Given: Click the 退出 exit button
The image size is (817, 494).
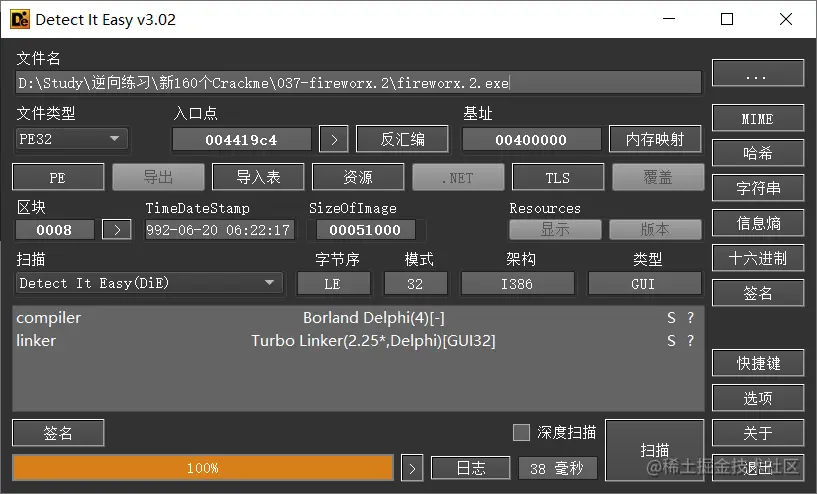Looking at the screenshot, I should tap(758, 467).
